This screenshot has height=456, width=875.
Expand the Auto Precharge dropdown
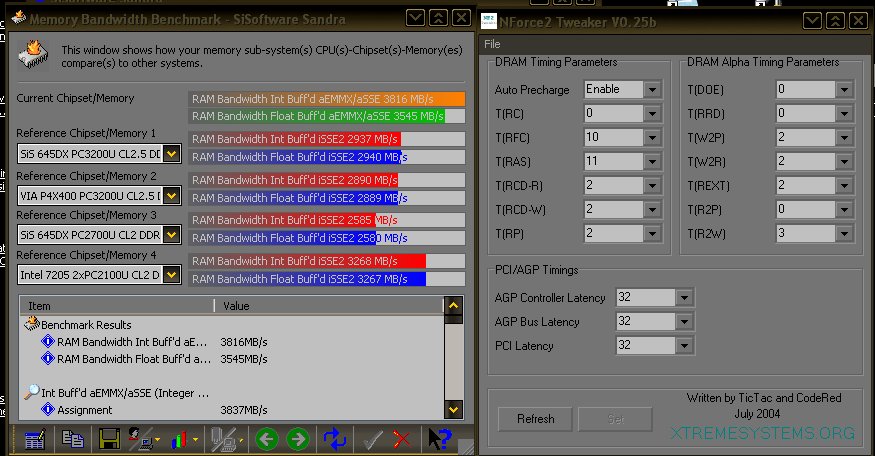point(652,89)
